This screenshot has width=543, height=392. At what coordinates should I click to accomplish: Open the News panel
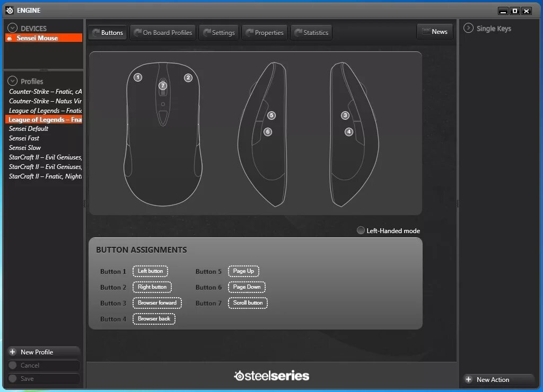pos(435,31)
